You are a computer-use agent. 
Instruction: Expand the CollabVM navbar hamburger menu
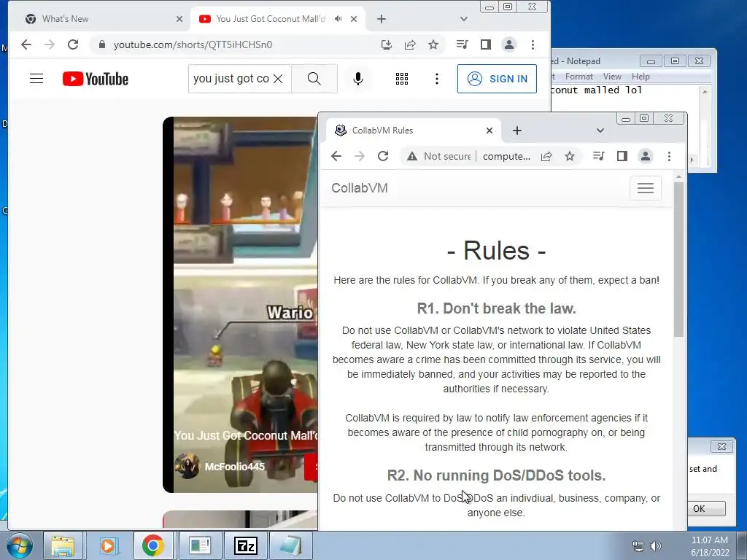coord(646,188)
